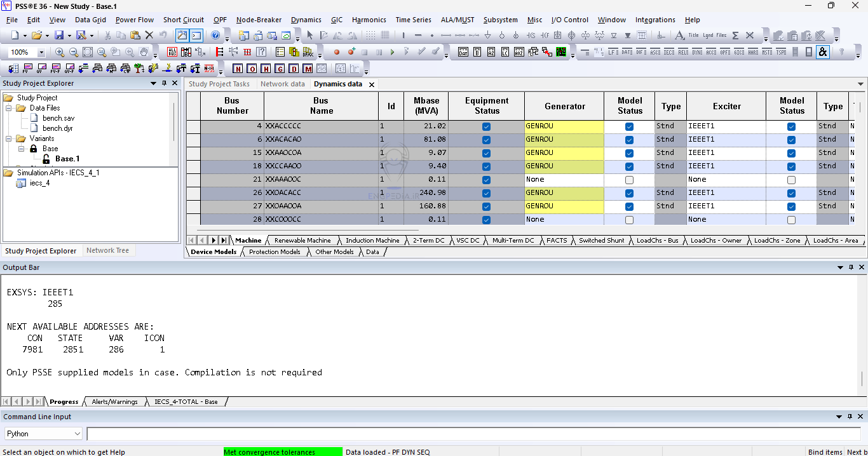Click the Sigma summation toolbar icon
868x456 pixels.
tap(735, 36)
